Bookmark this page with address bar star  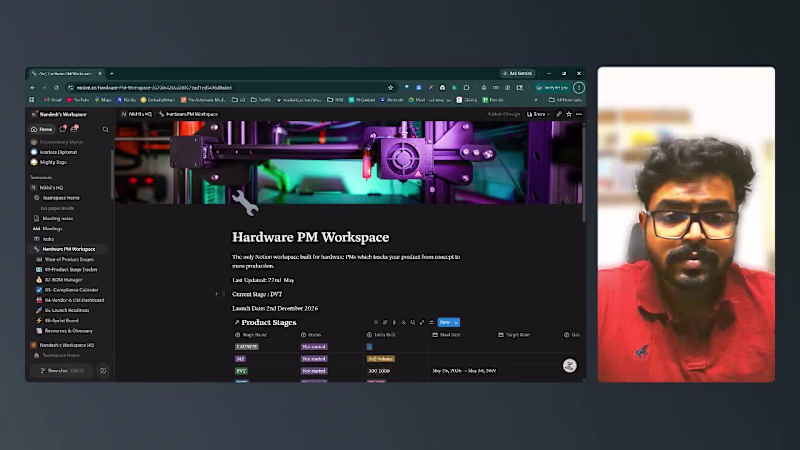pos(390,88)
